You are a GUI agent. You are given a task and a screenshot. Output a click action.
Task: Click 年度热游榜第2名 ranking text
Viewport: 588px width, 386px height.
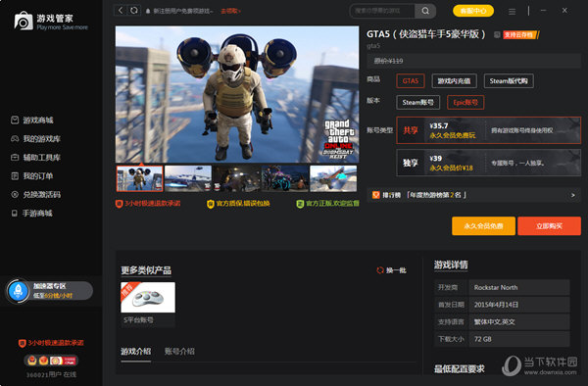[437, 195]
